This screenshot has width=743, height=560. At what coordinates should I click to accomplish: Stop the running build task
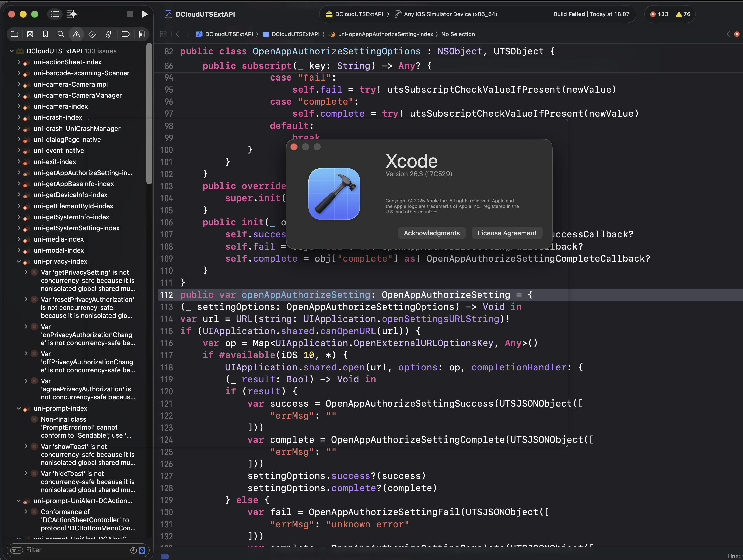[x=130, y=14]
